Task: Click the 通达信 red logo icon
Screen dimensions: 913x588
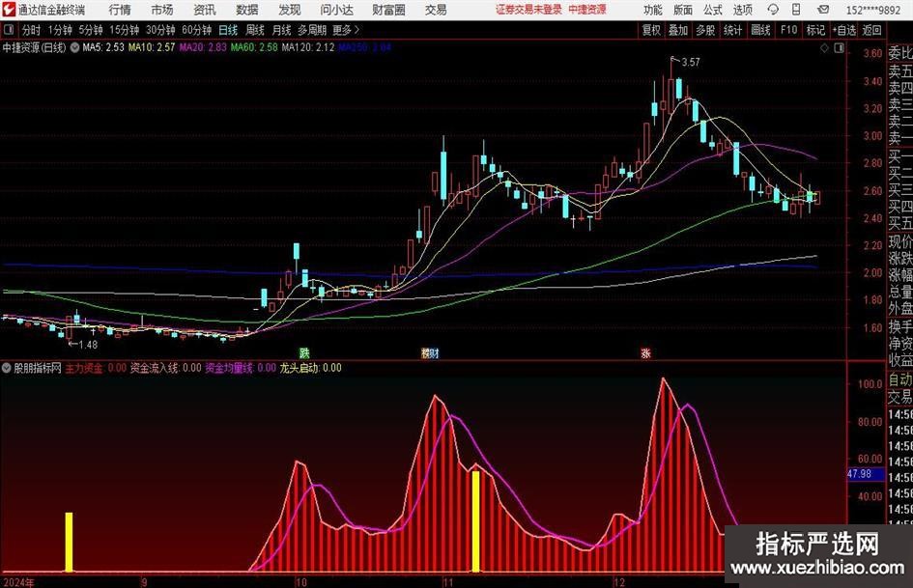Action: click(9, 10)
